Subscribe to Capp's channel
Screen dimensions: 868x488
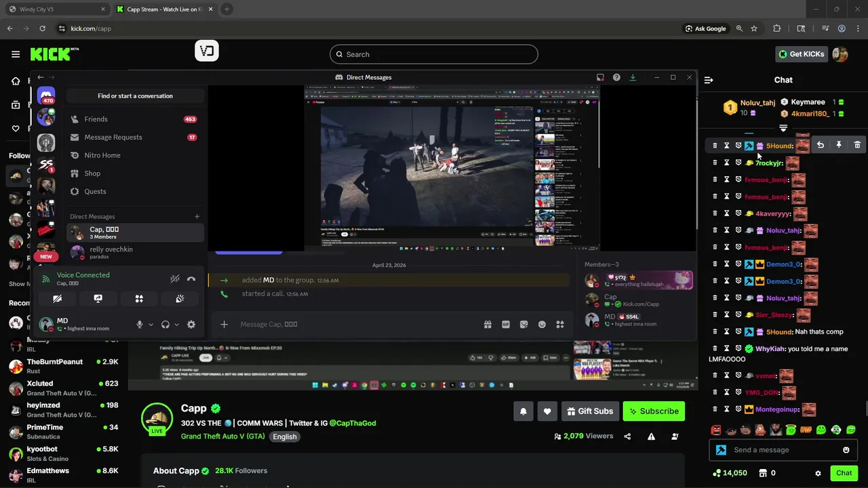coord(654,411)
